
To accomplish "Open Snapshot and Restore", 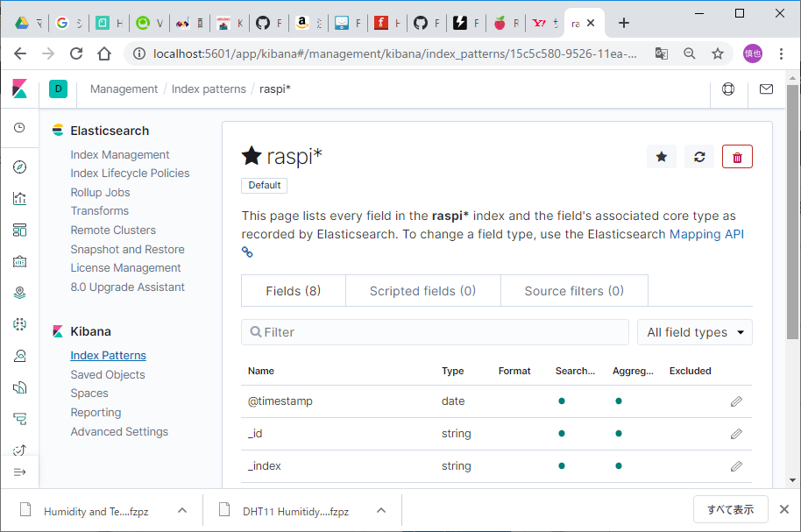I will (x=128, y=249).
